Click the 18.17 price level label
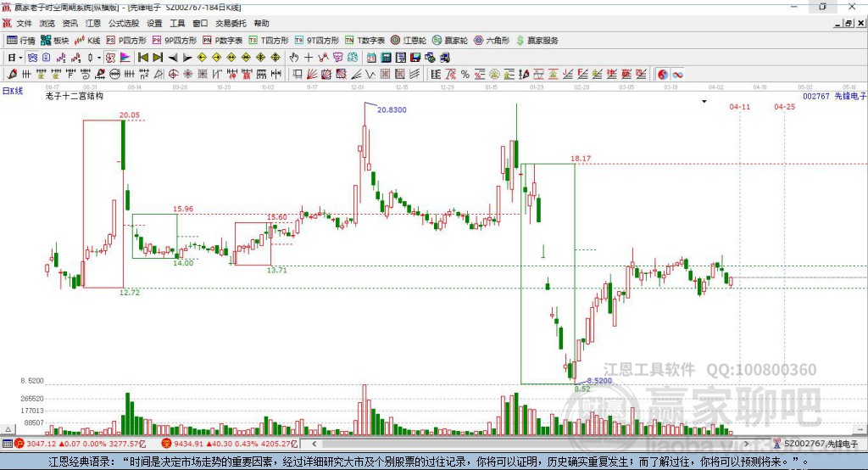The image size is (868, 470). [581, 159]
